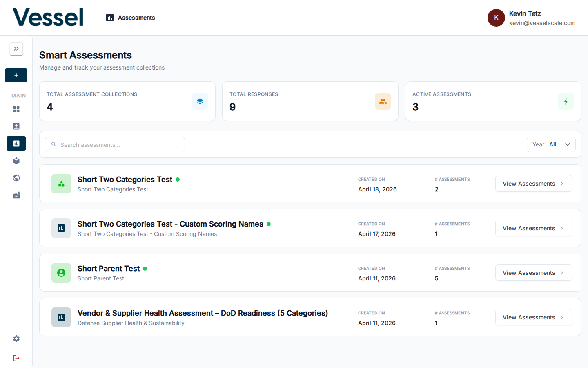This screenshot has width=588, height=368.
Task: Click the book icon in the sidebar
Action: coord(16,161)
